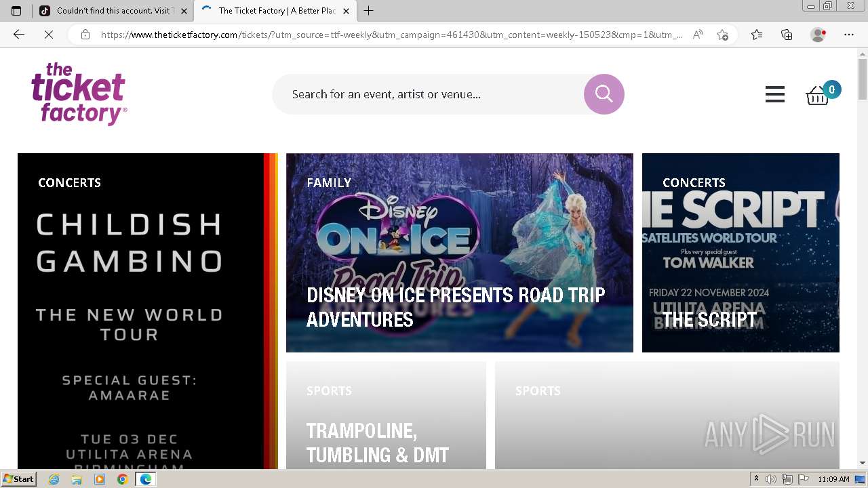Click the page scrollbar down arrow
The image size is (868, 488).
pyautogui.click(x=863, y=463)
